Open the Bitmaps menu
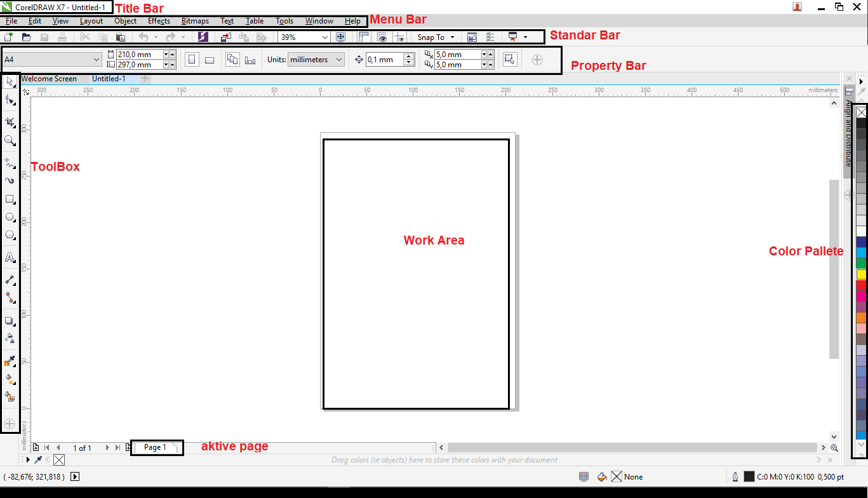The height and width of the screenshot is (498, 868). click(x=195, y=21)
